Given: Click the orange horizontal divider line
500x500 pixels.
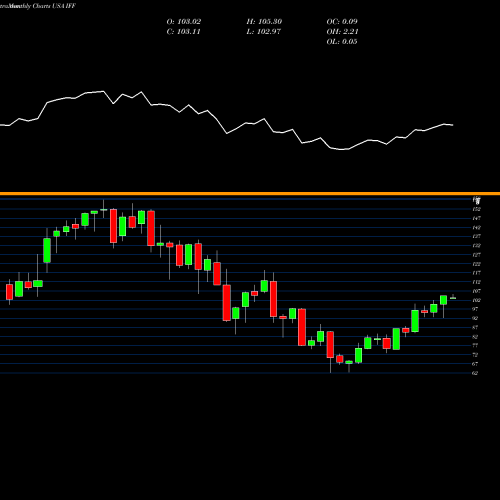Looking at the screenshot, I should pyautogui.click(x=250, y=193).
